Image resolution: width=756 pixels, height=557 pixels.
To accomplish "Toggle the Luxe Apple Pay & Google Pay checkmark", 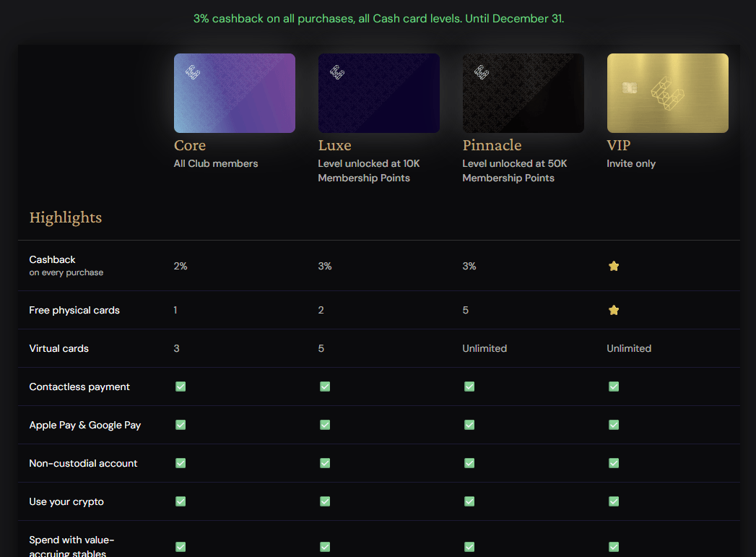I will [325, 425].
